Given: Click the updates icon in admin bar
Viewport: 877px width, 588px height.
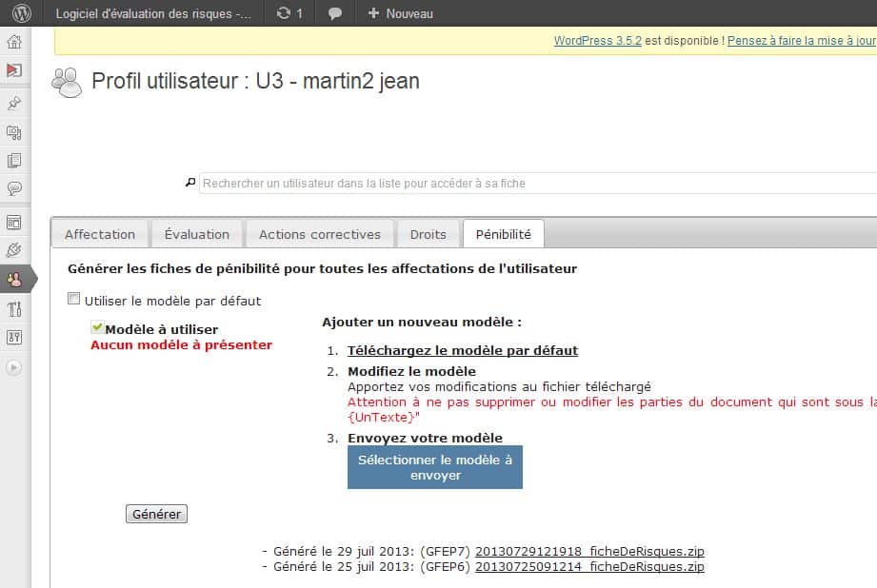Looking at the screenshot, I should [x=289, y=13].
